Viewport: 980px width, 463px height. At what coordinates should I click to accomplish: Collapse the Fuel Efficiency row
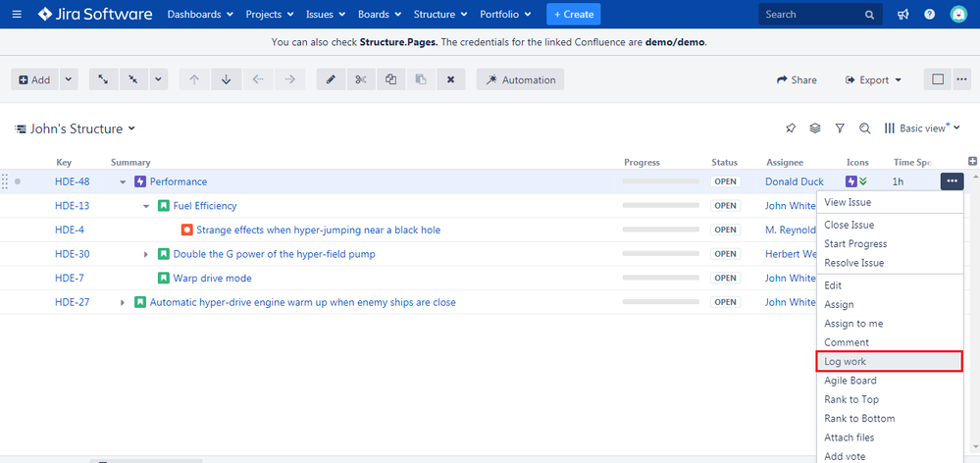coord(146,206)
